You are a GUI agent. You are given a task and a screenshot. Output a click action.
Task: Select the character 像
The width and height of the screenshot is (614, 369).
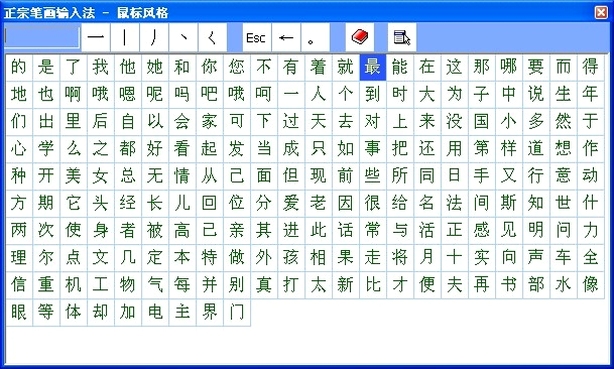coord(590,285)
